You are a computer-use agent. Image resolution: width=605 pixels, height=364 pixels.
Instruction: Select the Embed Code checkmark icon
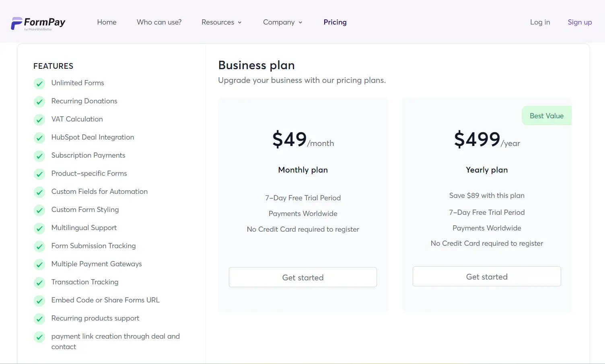pyautogui.click(x=39, y=301)
